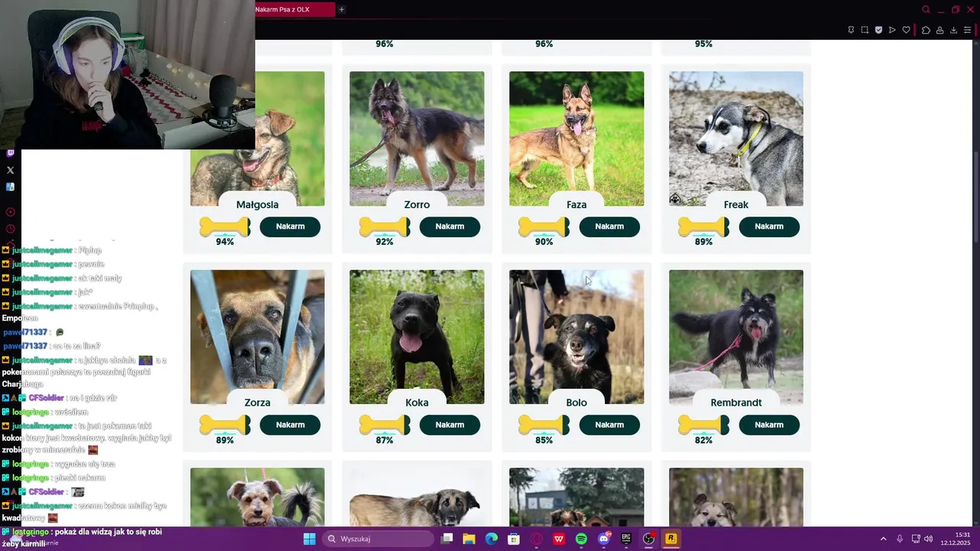The width and height of the screenshot is (980, 551).
Task: Click the heart bookmark icon
Action: point(906,30)
